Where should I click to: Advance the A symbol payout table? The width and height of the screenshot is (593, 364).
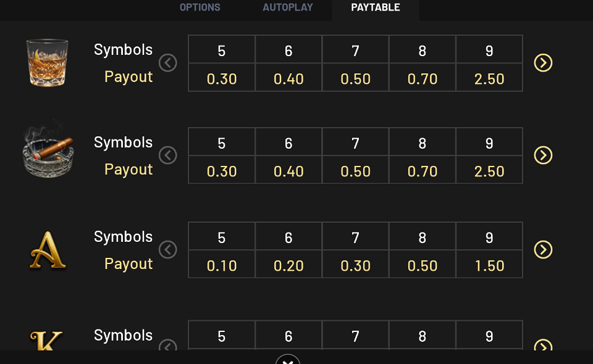[543, 250]
